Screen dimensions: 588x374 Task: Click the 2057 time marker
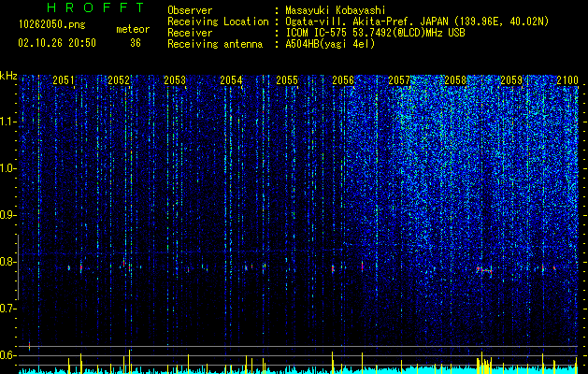[399, 80]
